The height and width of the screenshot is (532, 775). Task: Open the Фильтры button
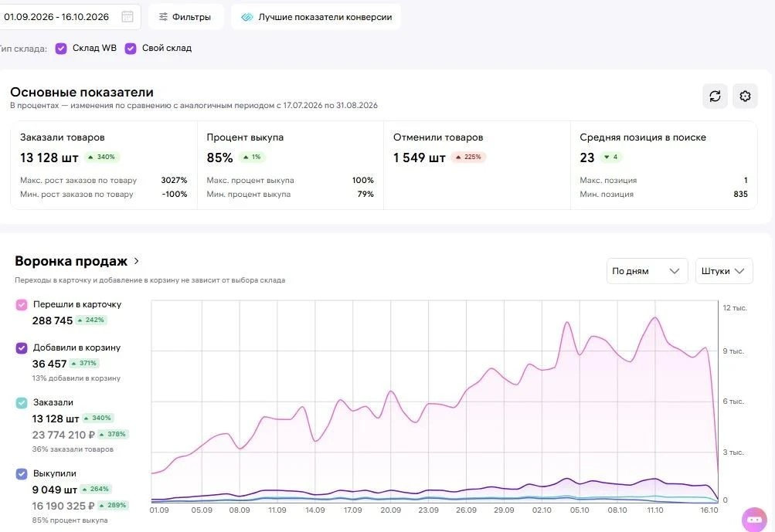[x=186, y=17]
